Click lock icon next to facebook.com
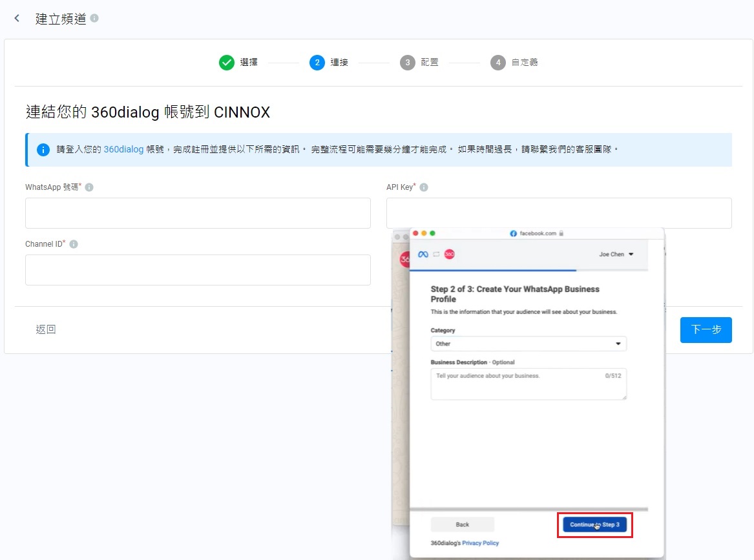 pos(561,234)
